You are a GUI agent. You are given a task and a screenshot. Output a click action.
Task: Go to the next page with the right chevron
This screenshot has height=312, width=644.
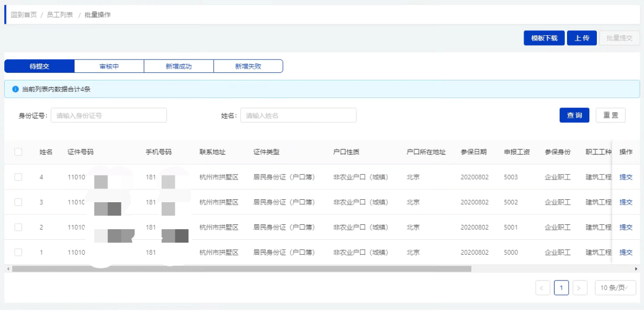pos(579,288)
